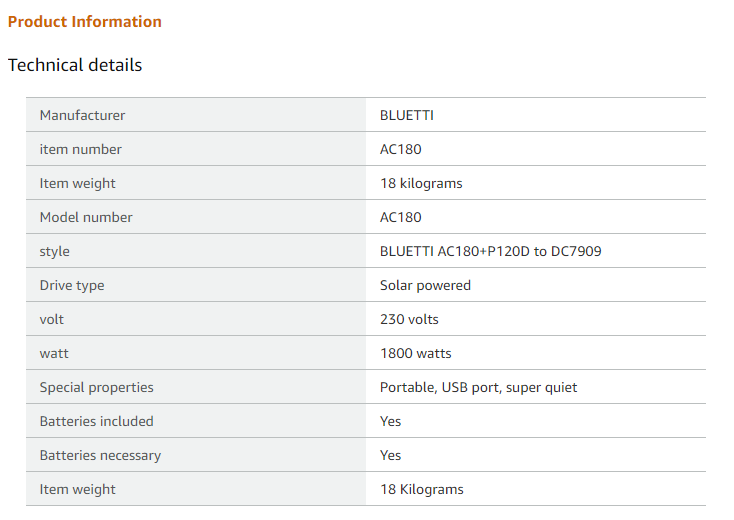The height and width of the screenshot is (520, 734).
Task: Select the Manufacturer row label
Action: (x=82, y=115)
